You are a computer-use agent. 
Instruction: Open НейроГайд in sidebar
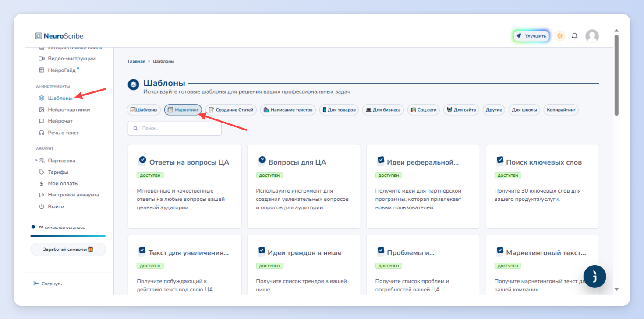[x=62, y=70]
